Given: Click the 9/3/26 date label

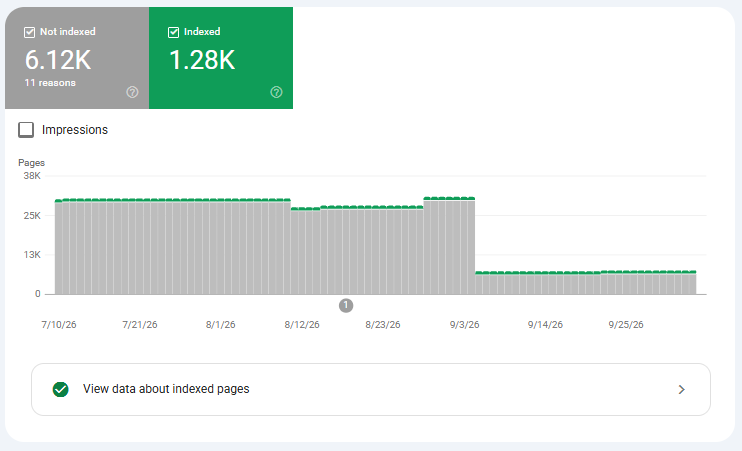Looking at the screenshot, I should [x=464, y=325].
